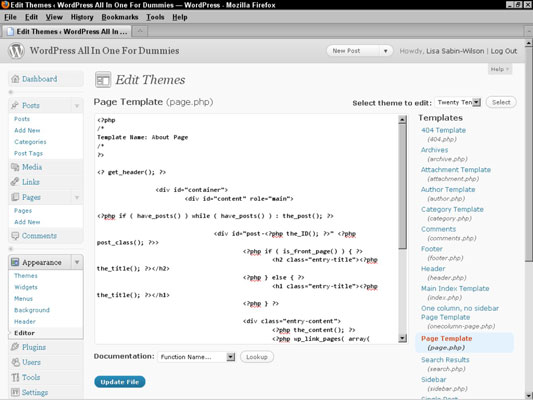Click browser page scroll up arrow
Viewport: 533px width, 400px height.
529,43
